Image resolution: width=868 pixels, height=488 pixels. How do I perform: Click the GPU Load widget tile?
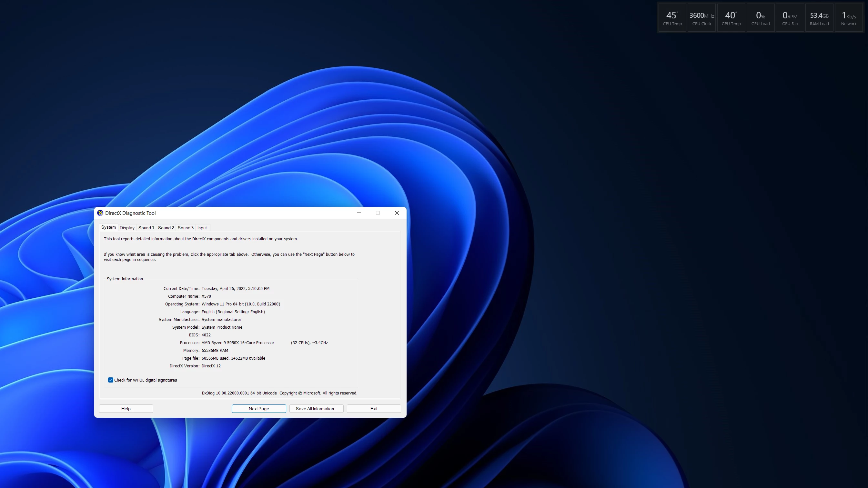tap(760, 18)
